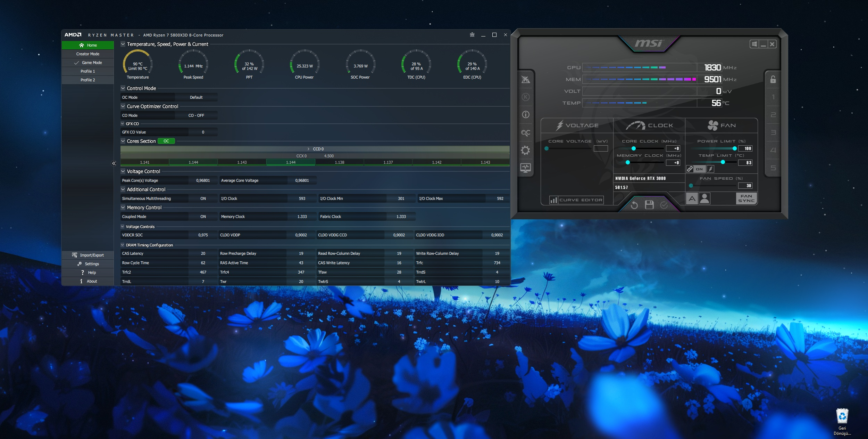Collapse Ryzen Master sidebar double-arrow
Screen dimensions: 868x439
(114, 163)
